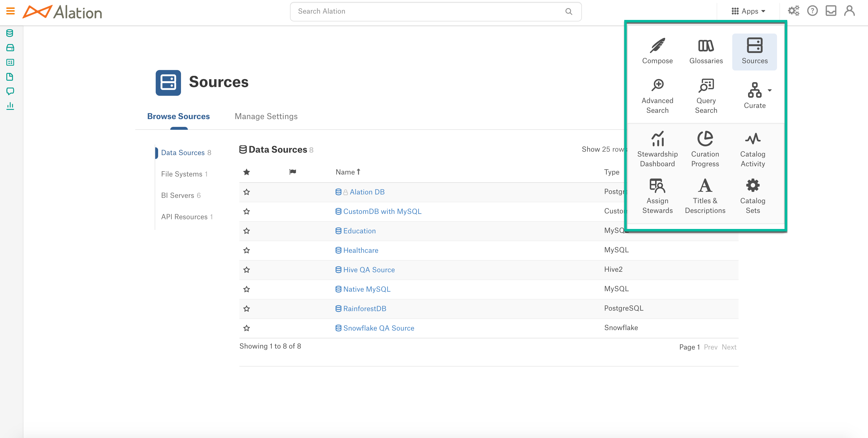This screenshot has height=438, width=868.
Task: Open RainforestDB link
Action: [365, 308]
